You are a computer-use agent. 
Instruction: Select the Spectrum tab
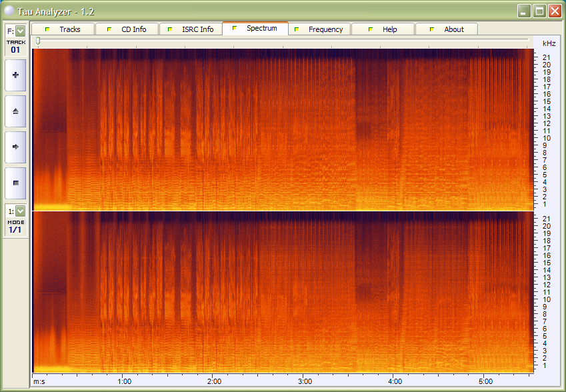[x=255, y=28]
